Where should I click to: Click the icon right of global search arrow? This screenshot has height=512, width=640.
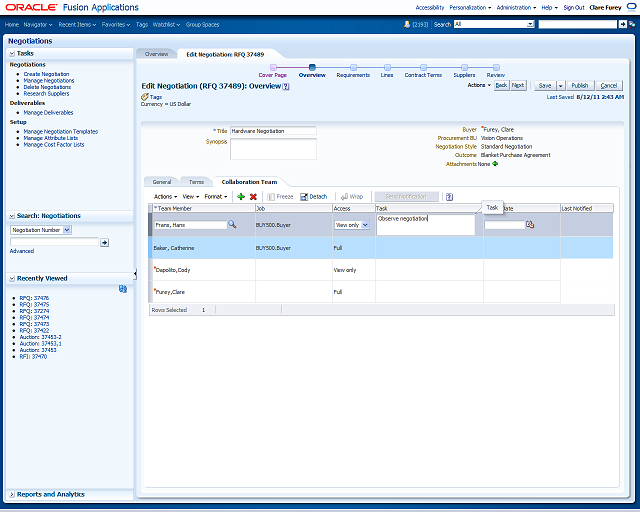(632, 24)
